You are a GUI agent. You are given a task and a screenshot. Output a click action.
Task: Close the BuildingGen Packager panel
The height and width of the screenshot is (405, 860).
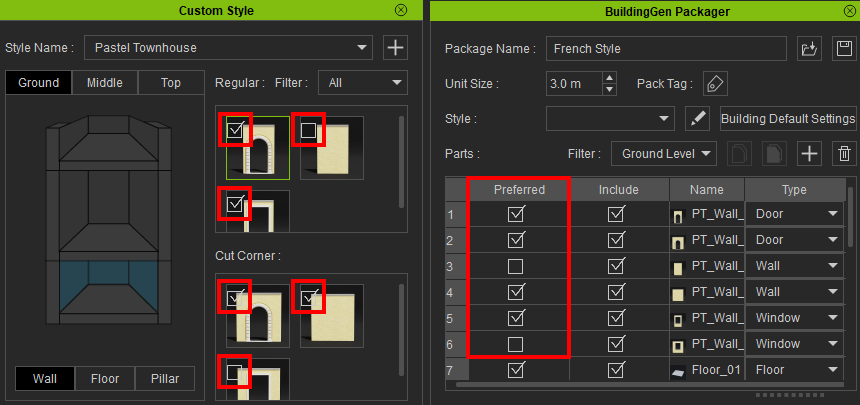click(x=848, y=10)
